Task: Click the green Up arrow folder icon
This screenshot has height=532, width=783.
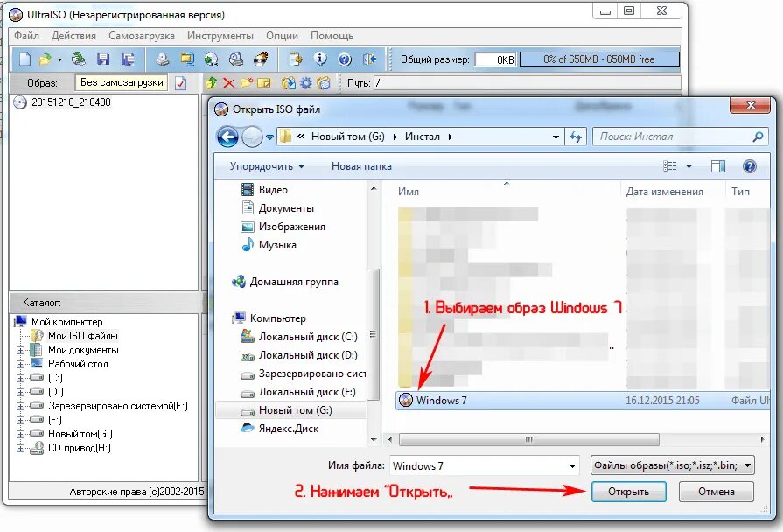Action: click(x=212, y=83)
